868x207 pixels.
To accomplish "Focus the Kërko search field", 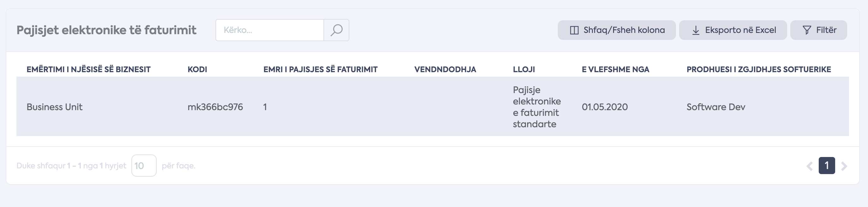I will point(269,30).
